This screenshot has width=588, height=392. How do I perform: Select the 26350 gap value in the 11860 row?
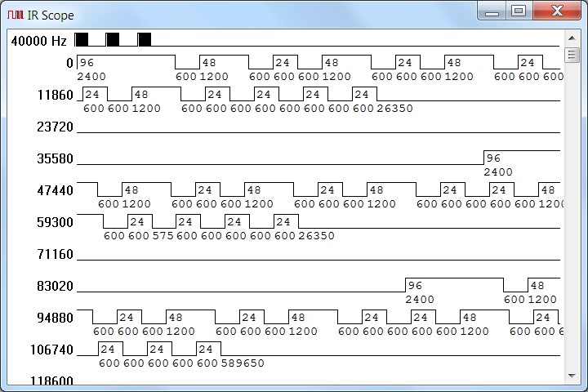394,109
